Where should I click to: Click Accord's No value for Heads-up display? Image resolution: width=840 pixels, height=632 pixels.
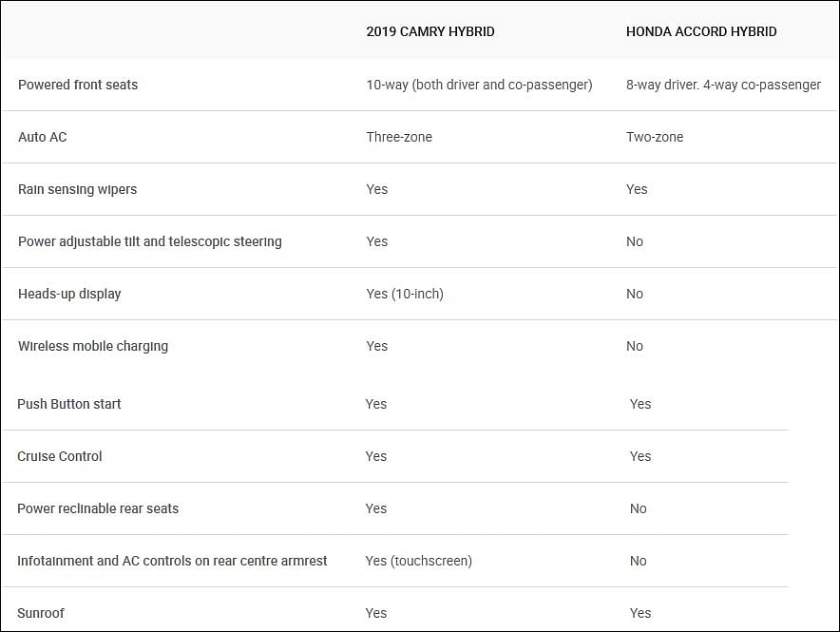click(635, 294)
